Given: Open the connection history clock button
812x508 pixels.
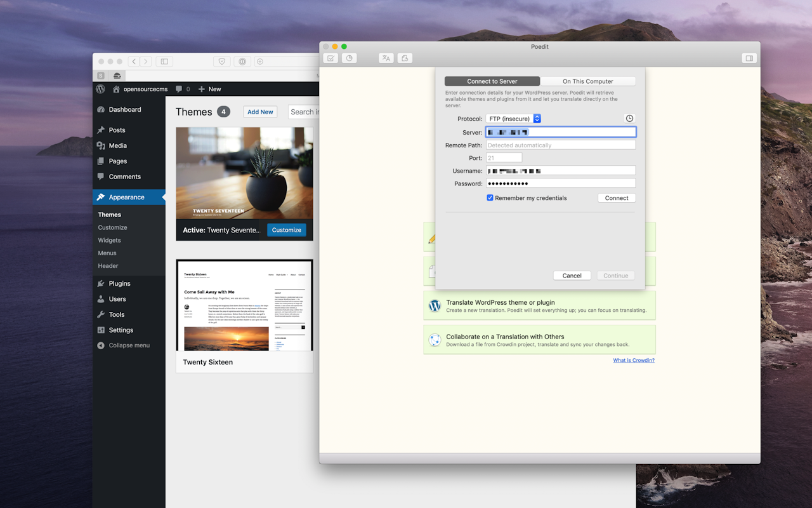Looking at the screenshot, I should 629,119.
